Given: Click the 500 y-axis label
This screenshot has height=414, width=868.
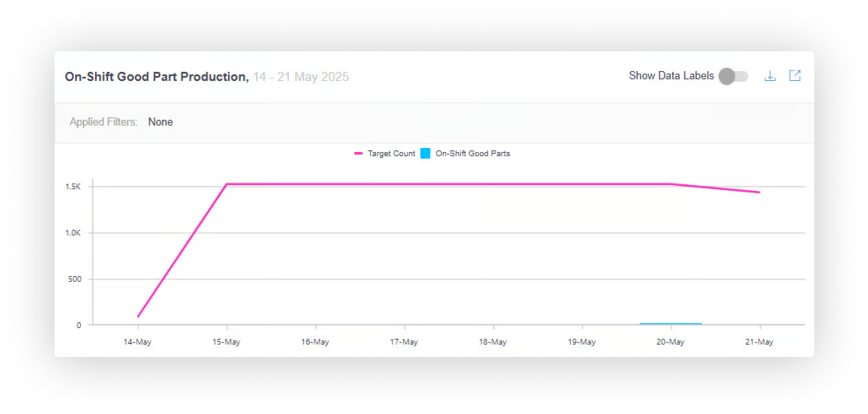Looking at the screenshot, I should 74,279.
